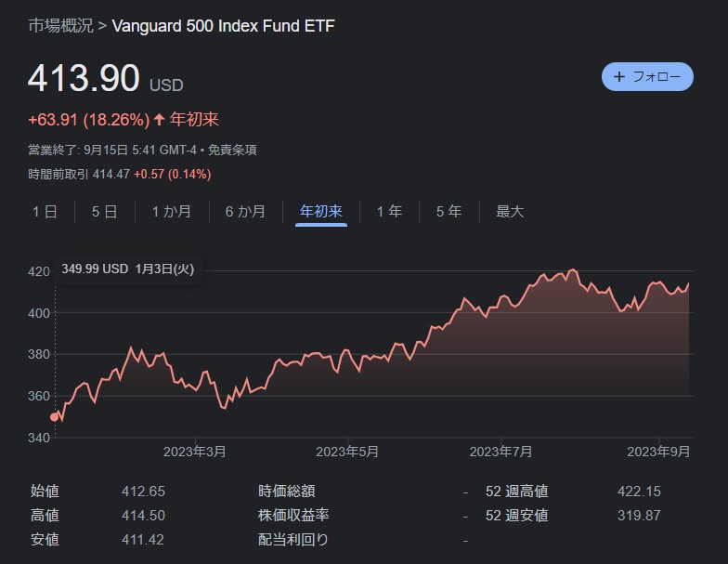Open the 市場概況 breadcrumb link
This screenshot has height=564, width=728.
60,26
